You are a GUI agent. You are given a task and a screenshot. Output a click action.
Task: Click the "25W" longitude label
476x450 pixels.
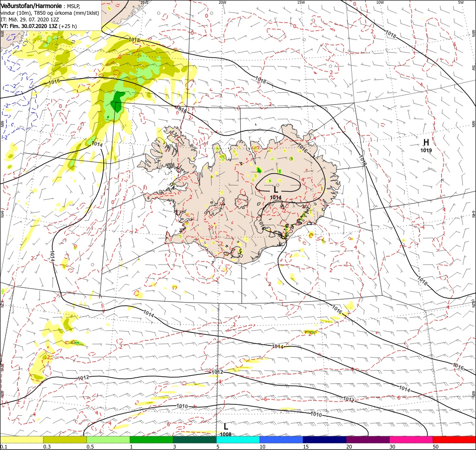(x=145, y=2)
